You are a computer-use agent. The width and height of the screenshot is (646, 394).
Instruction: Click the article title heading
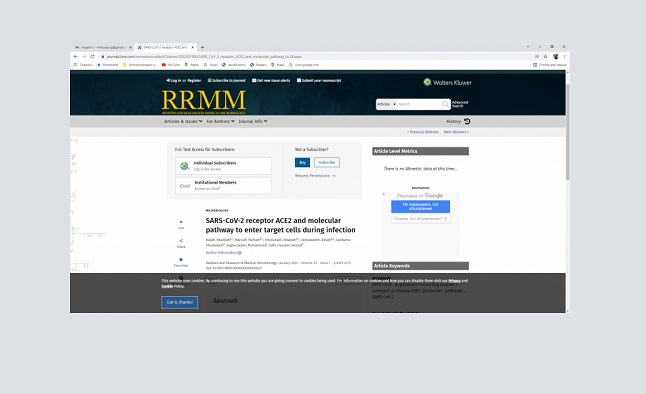(x=280, y=225)
